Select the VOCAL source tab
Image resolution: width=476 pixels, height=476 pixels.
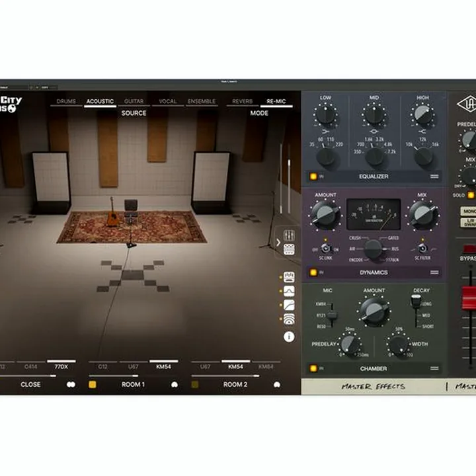tap(167, 101)
